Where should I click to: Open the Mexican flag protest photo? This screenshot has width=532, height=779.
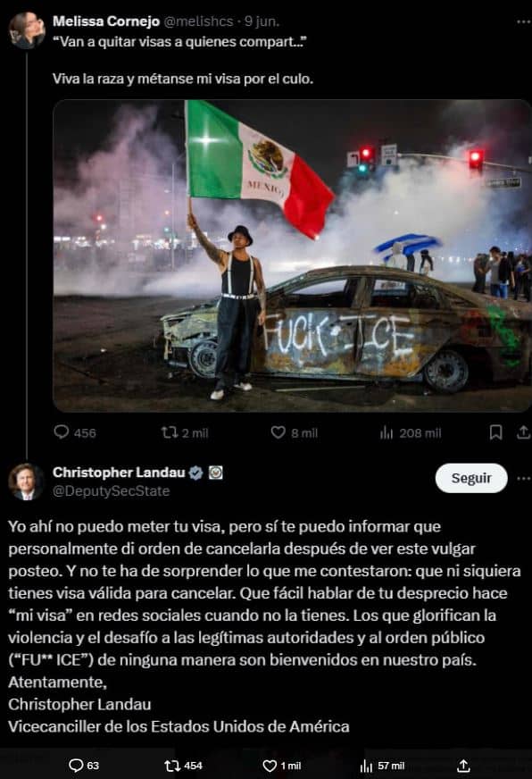(292, 255)
